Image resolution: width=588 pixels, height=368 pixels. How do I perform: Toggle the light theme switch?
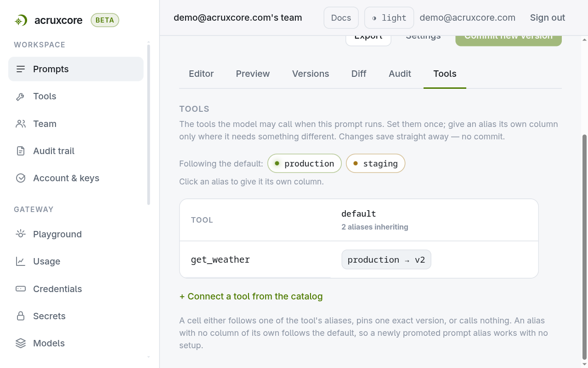[x=389, y=18]
